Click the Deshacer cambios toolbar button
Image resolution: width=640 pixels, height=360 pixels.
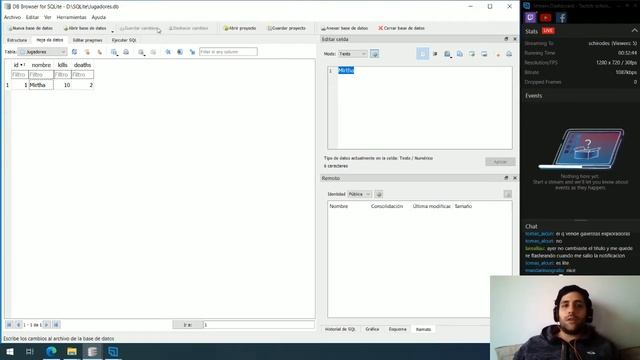[188, 28]
